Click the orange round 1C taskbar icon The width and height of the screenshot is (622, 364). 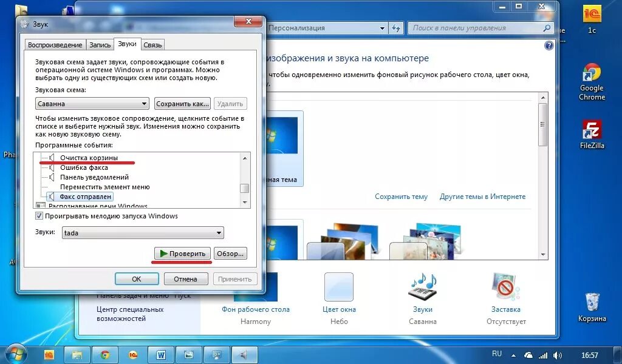pyautogui.click(x=133, y=355)
